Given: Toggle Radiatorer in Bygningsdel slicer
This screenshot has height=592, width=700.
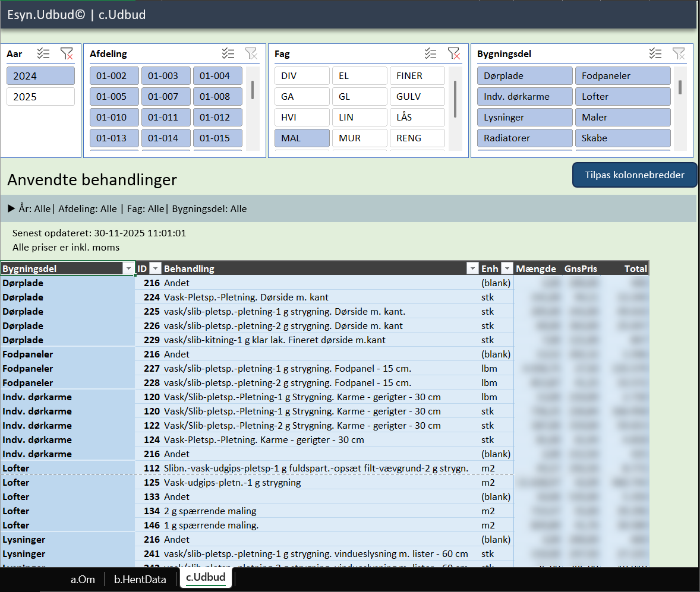Looking at the screenshot, I should coord(525,138).
